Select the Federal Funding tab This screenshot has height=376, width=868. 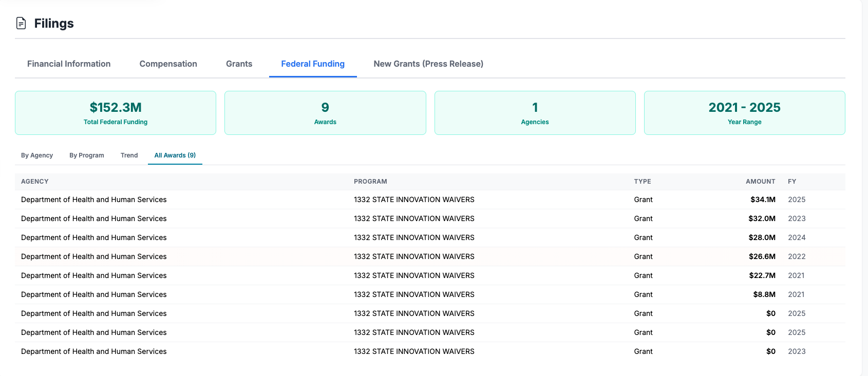click(312, 64)
